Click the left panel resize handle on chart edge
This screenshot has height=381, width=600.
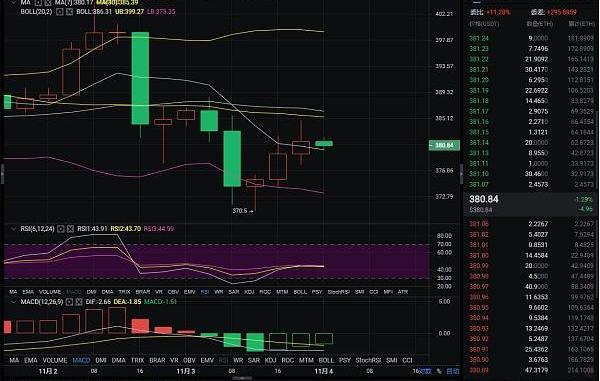(x=2, y=174)
